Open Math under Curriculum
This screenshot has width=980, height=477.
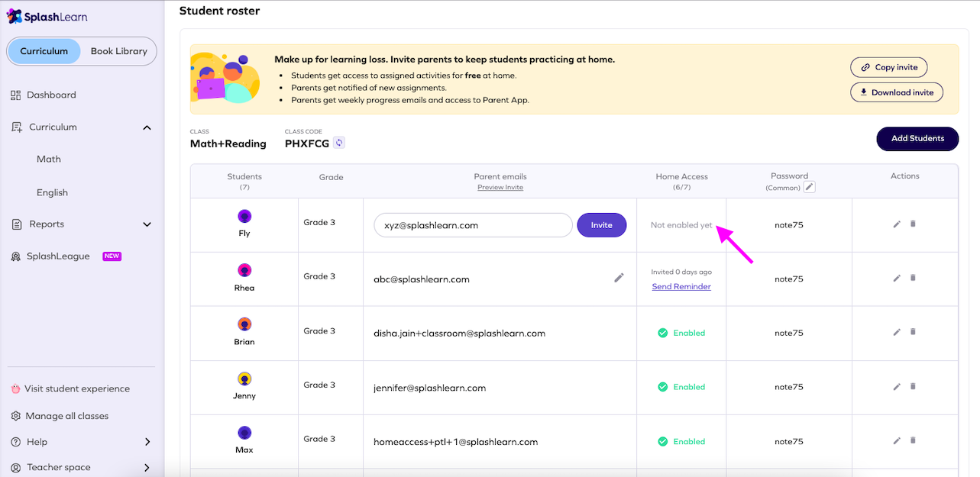pos(49,159)
